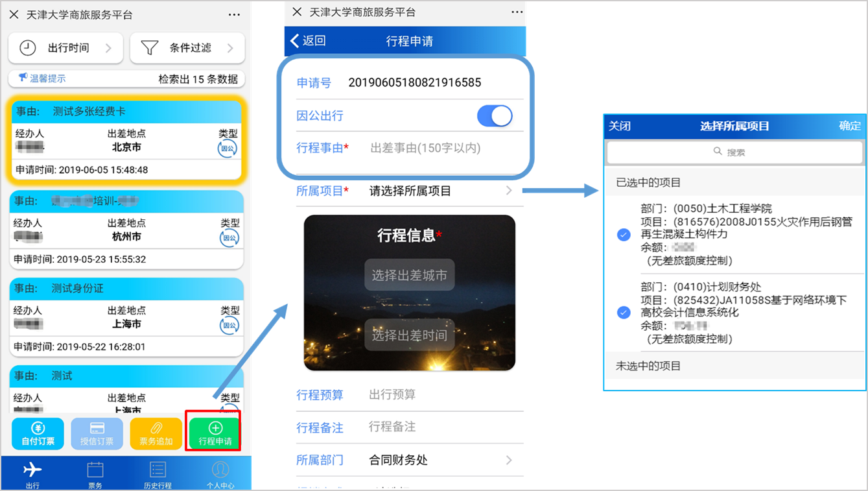Click the 搜索 field in project dialog

click(734, 152)
